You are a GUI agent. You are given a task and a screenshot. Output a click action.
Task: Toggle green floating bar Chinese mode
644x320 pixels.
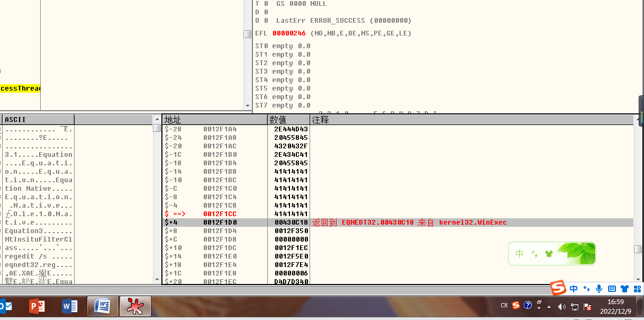[x=520, y=254]
